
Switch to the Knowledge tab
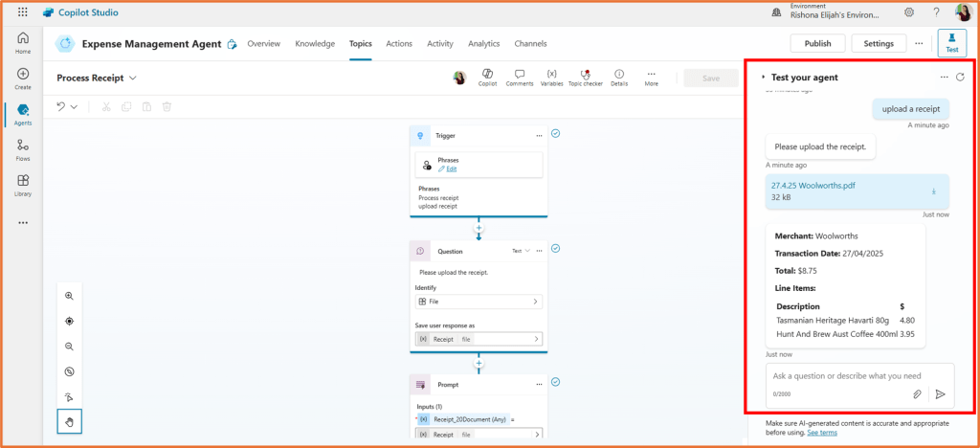(315, 44)
